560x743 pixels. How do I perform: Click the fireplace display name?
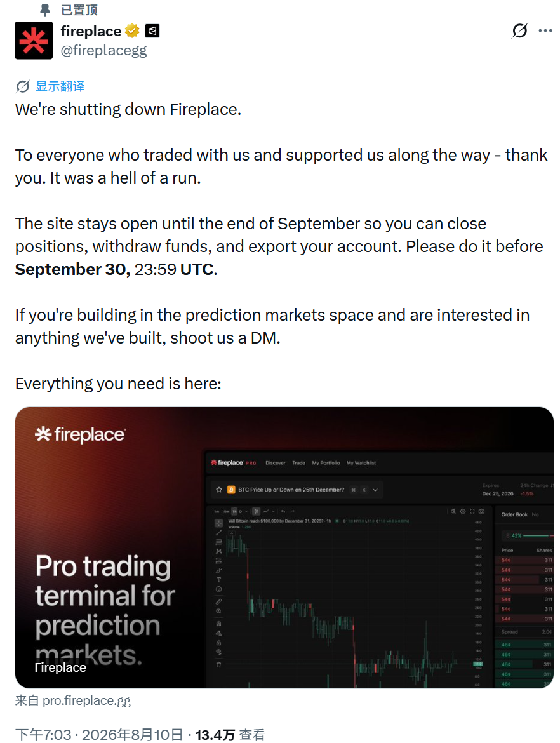pyautogui.click(x=91, y=31)
